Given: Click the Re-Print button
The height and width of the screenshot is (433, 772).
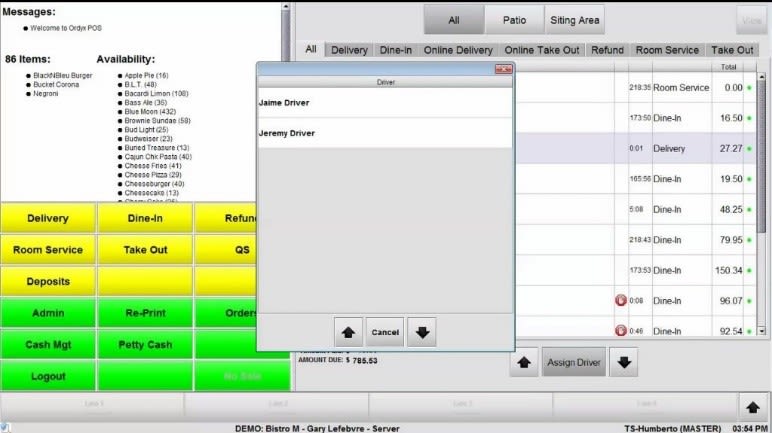Looking at the screenshot, I should 145,313.
